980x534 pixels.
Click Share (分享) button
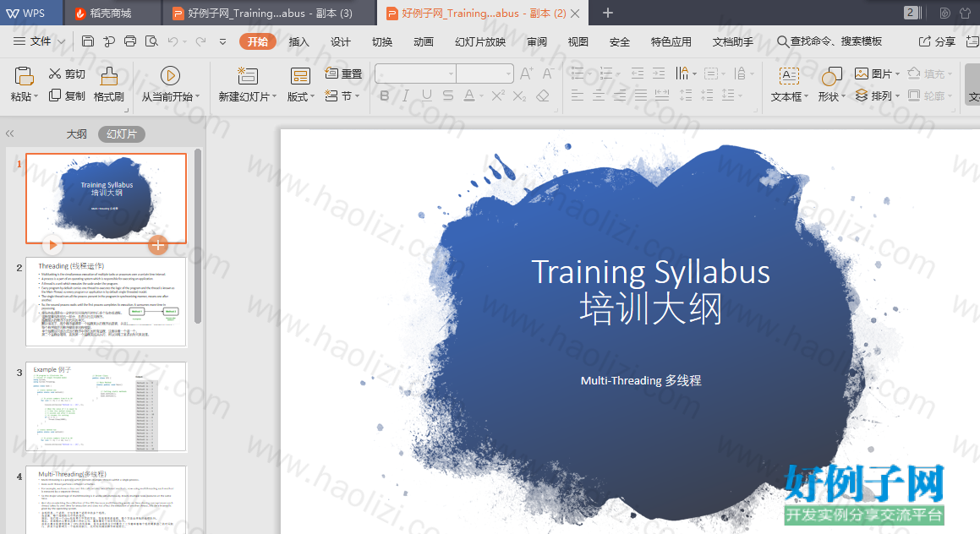(x=937, y=41)
